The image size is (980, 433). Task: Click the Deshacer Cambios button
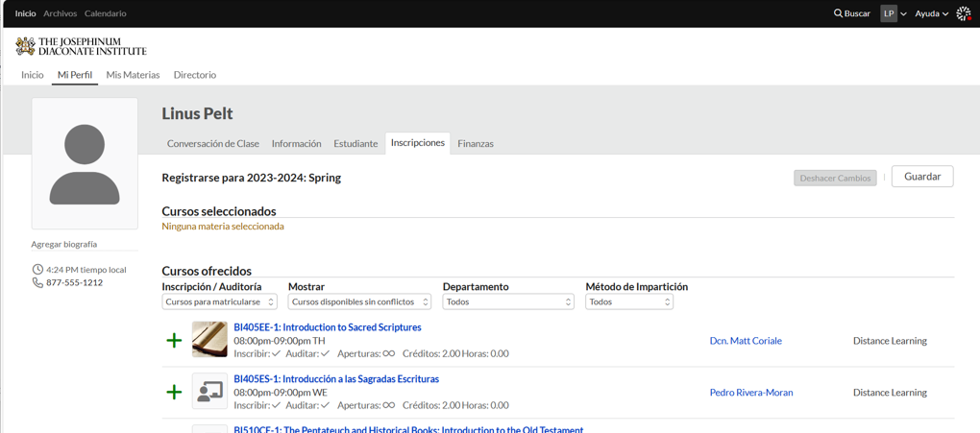pos(836,178)
